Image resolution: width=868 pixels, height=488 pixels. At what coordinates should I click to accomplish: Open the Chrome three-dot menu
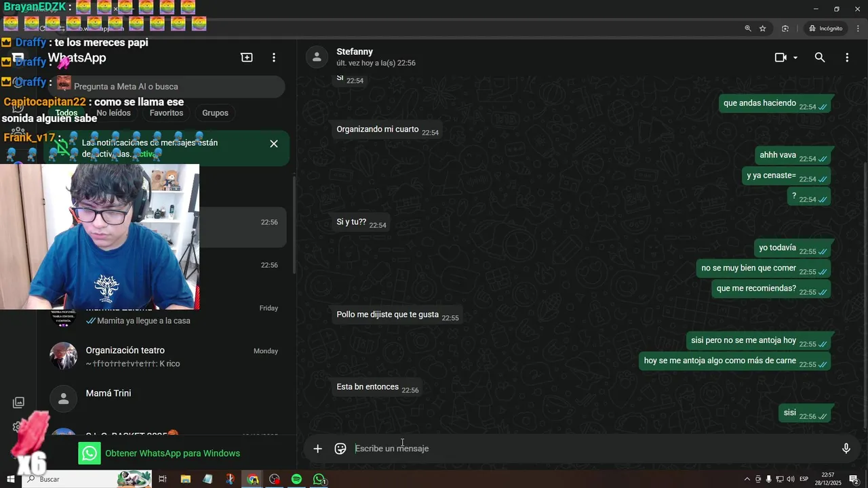pyautogui.click(x=859, y=28)
